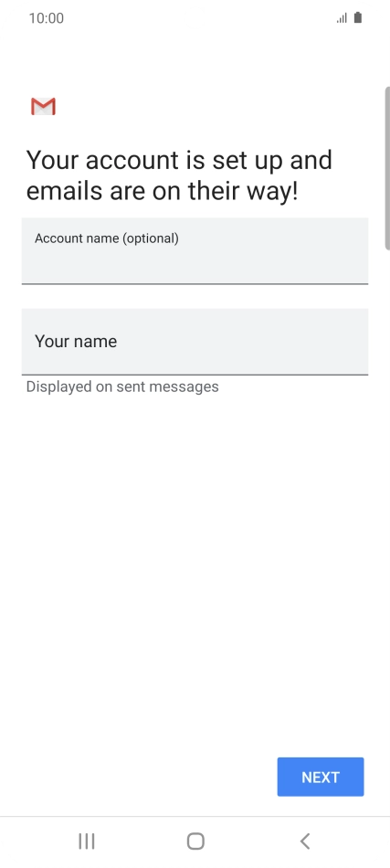Viewport: 390px width, 868px height.
Task: Tap the underline beneath Account name field
Action: tap(195, 284)
